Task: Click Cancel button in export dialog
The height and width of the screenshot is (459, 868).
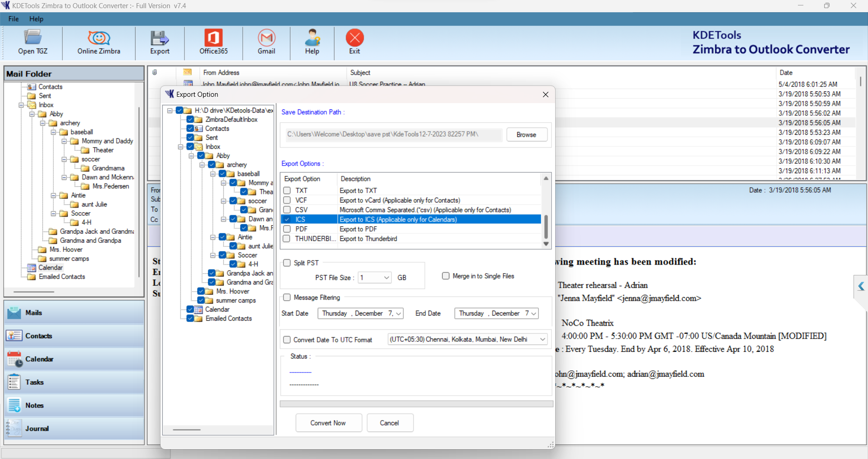Action: point(390,423)
